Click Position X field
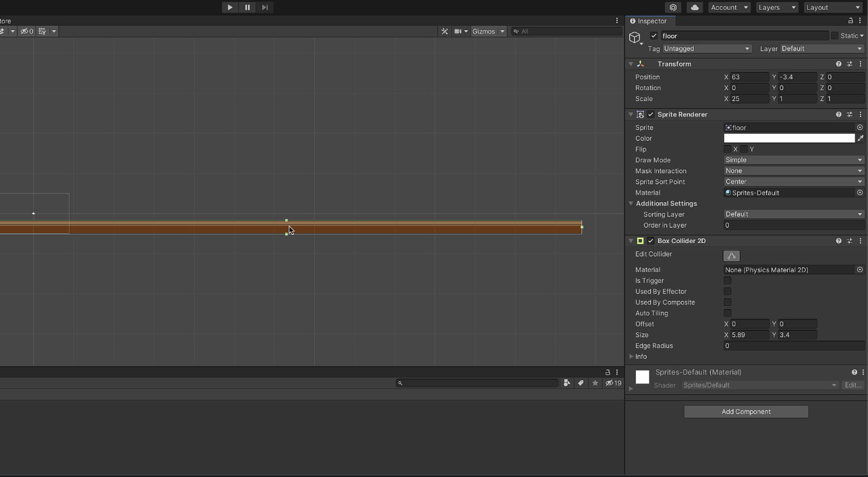 pyautogui.click(x=749, y=77)
